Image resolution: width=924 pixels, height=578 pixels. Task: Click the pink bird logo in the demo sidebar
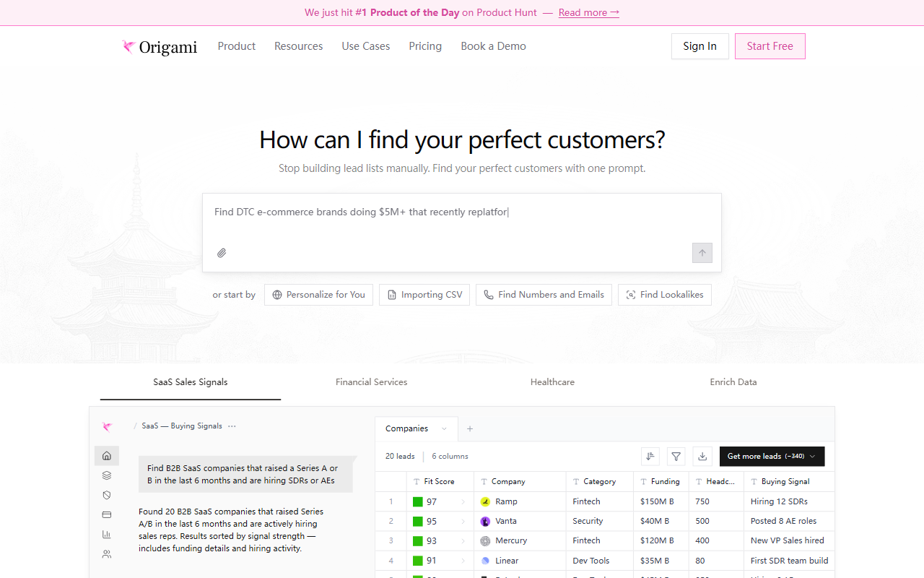tap(107, 427)
